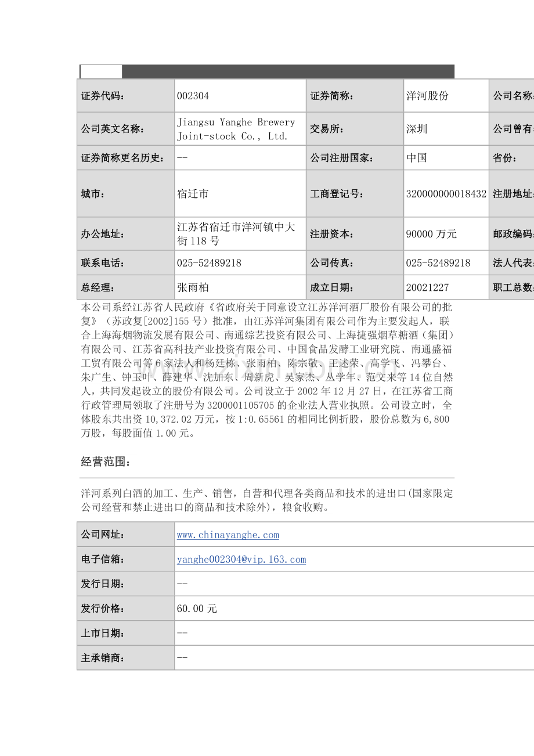Select the contact phone 025-52489218
Viewport: 534px width, 756px height.
click(209, 263)
